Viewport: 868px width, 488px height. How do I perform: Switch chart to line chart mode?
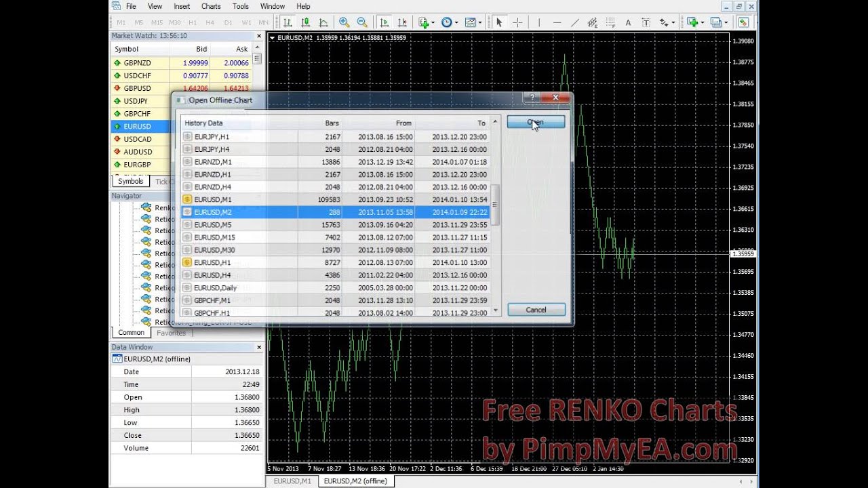[x=323, y=22]
